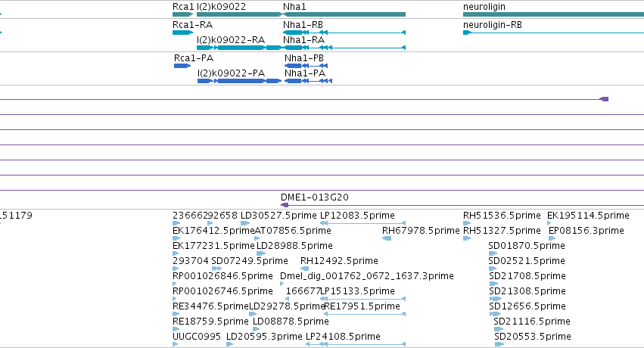This screenshot has height=348, width=644.
Task: Select the Nha1-PA protein label
Action: tap(305, 73)
